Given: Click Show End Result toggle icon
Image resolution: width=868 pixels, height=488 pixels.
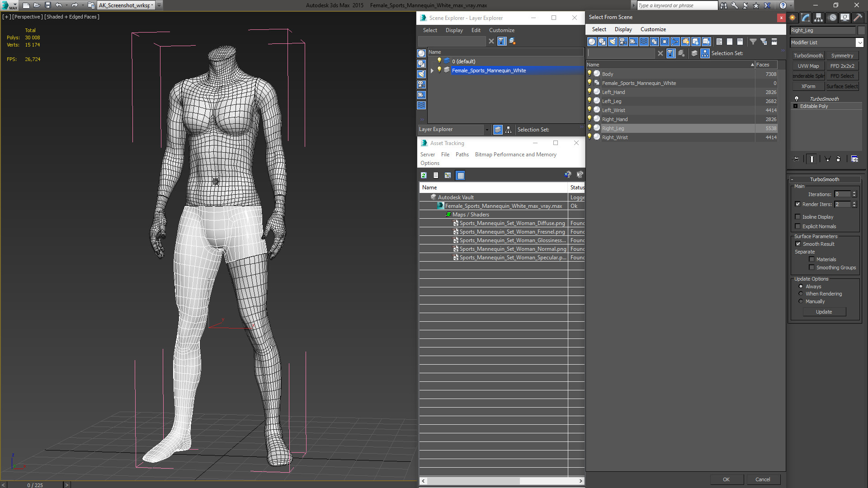Looking at the screenshot, I should click(x=812, y=159).
